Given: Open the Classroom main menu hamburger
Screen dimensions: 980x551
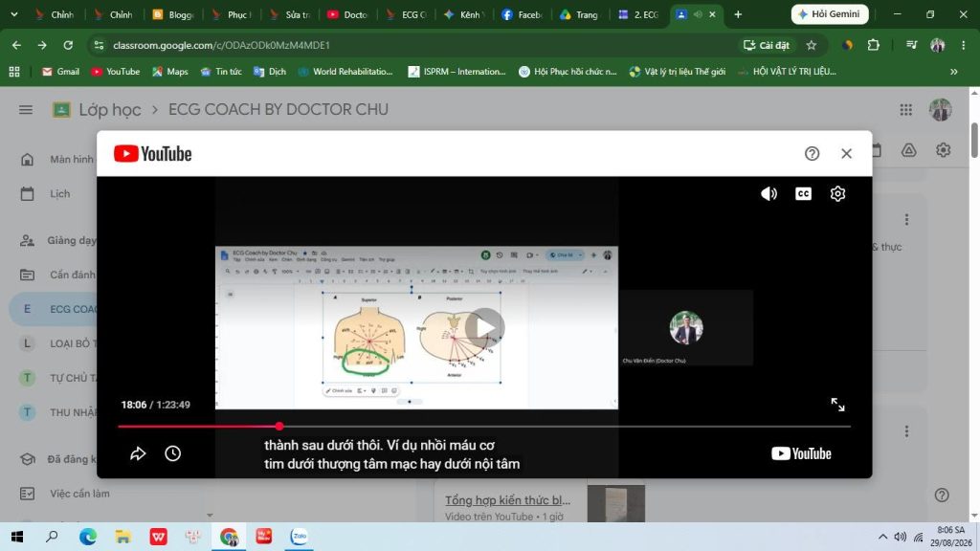Looking at the screenshot, I should click(26, 110).
